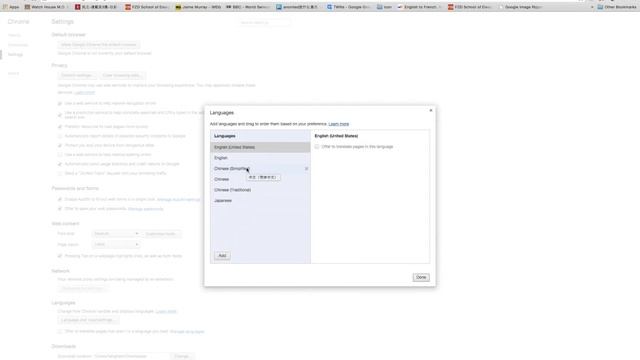
Task: Select the plain Chinese language row
Action: pos(260,179)
